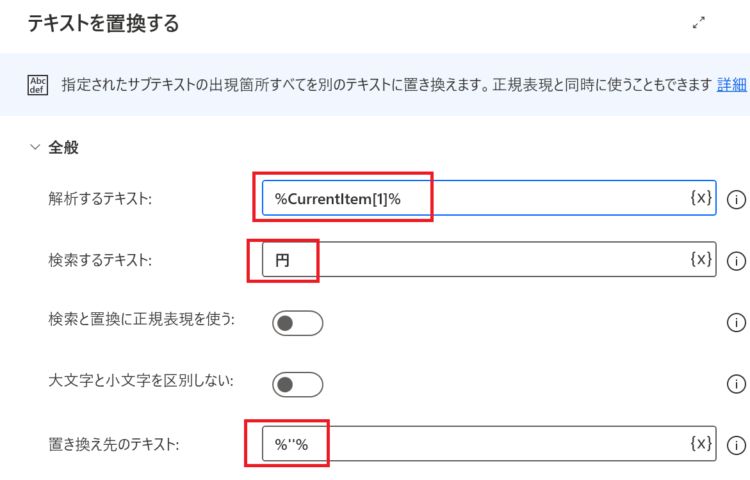Viewport: 750px width, 480px height.
Task: Click the テキストを置換する dialog title
Action: pyautogui.click(x=103, y=23)
